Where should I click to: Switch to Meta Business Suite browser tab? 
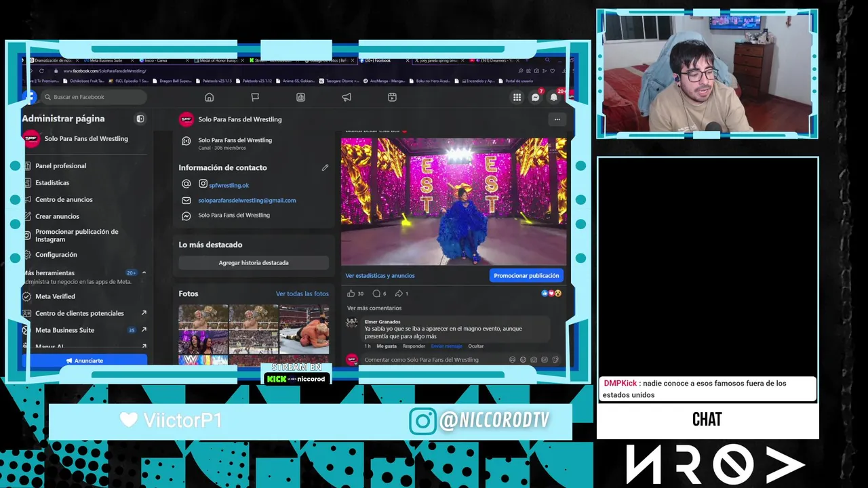(x=105, y=60)
